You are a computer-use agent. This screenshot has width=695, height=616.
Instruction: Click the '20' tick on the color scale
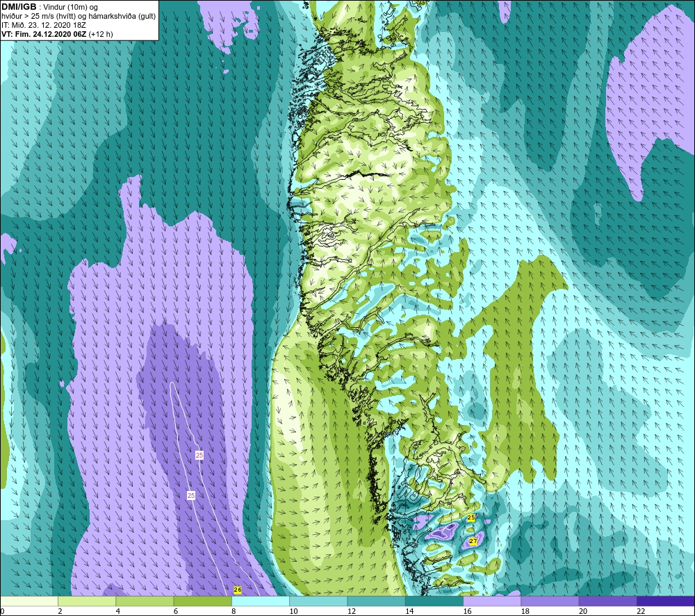(583, 612)
